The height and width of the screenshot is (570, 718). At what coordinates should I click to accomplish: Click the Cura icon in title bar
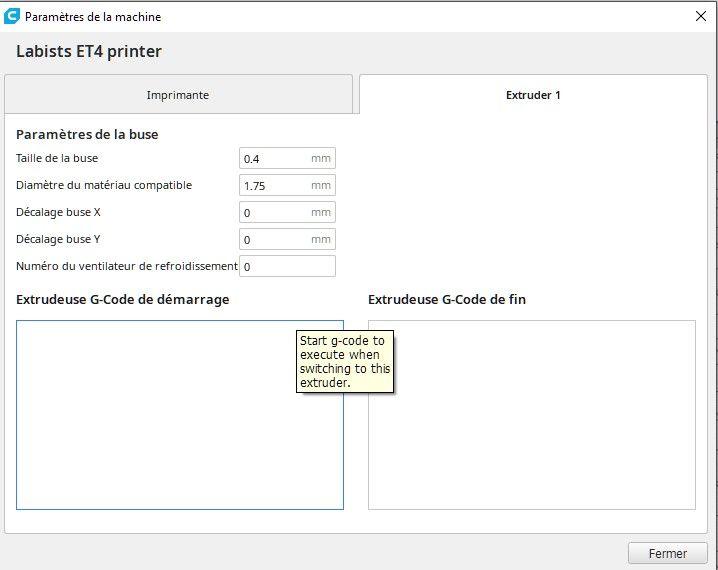pyautogui.click(x=12, y=16)
